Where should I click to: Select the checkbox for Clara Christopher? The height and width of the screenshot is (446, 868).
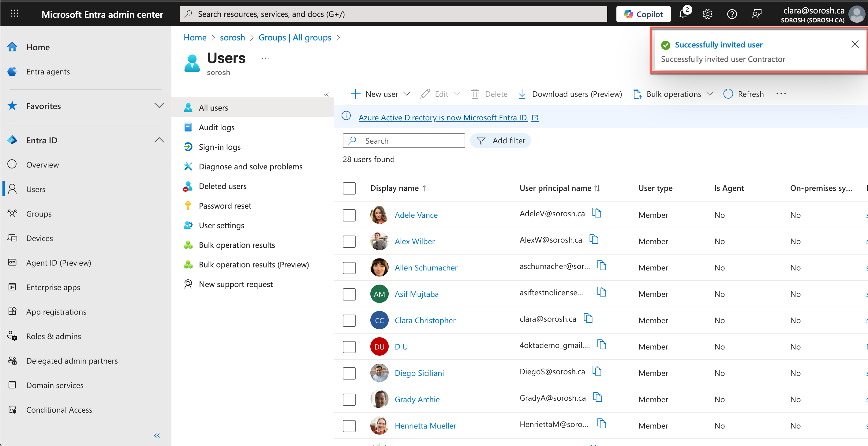(x=349, y=320)
